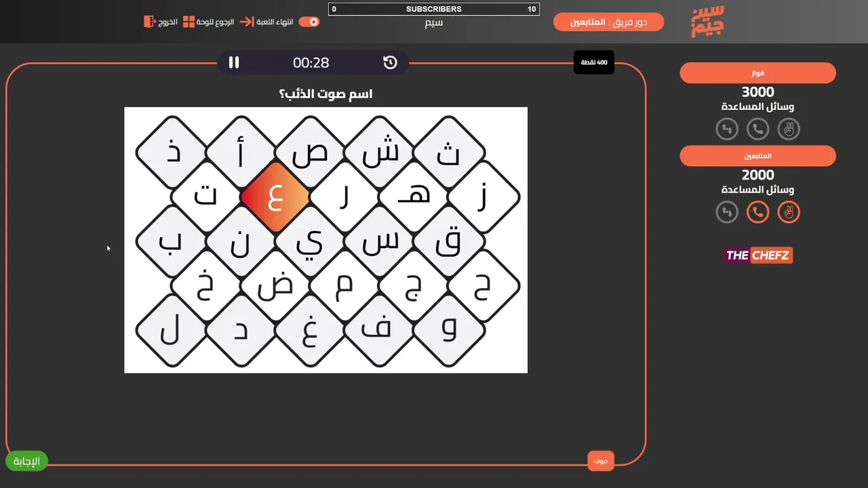Use المتابعين team's orange two-fingers lifeline
868x488 pixels.
[x=789, y=212]
